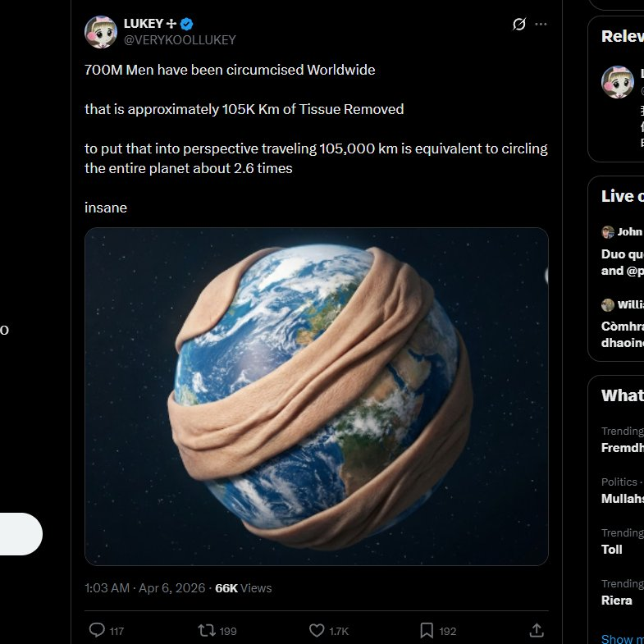
Task: Bookmark this post
Action: pos(427,630)
